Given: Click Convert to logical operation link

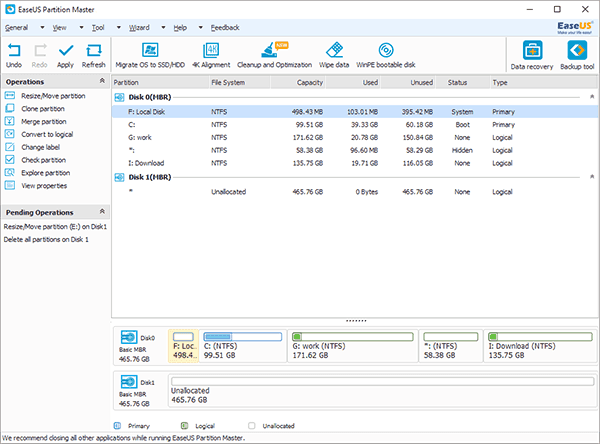Looking at the screenshot, I should pos(47,134).
